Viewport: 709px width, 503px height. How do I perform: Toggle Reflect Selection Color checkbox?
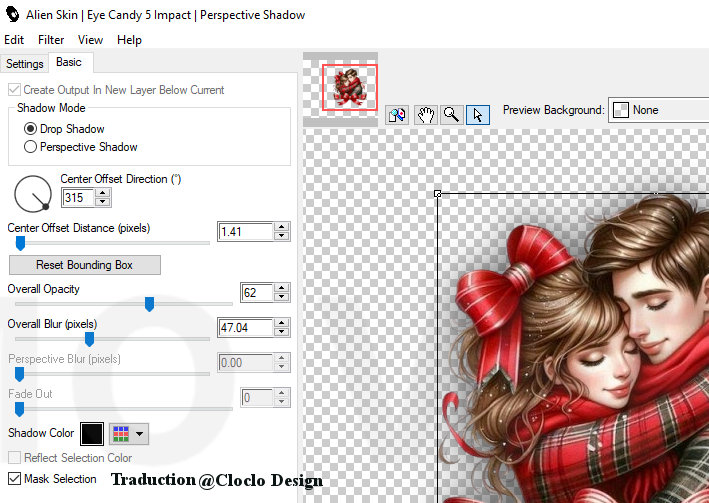click(x=14, y=457)
